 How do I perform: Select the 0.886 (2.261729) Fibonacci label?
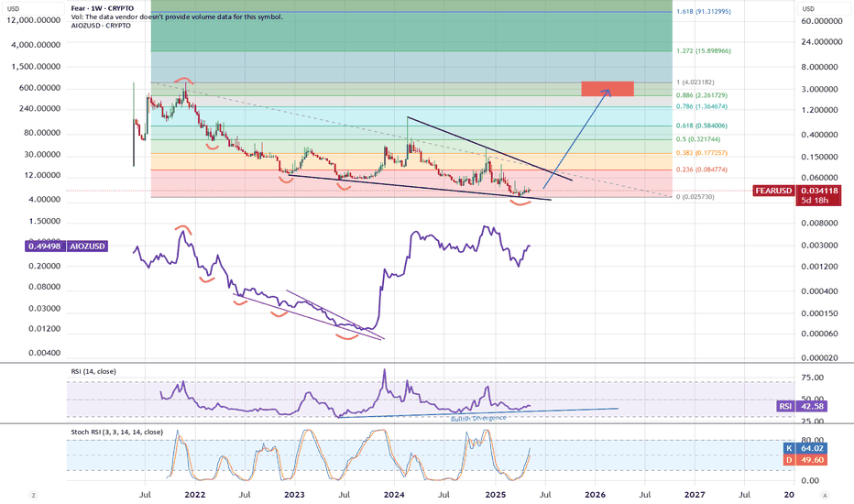click(702, 95)
